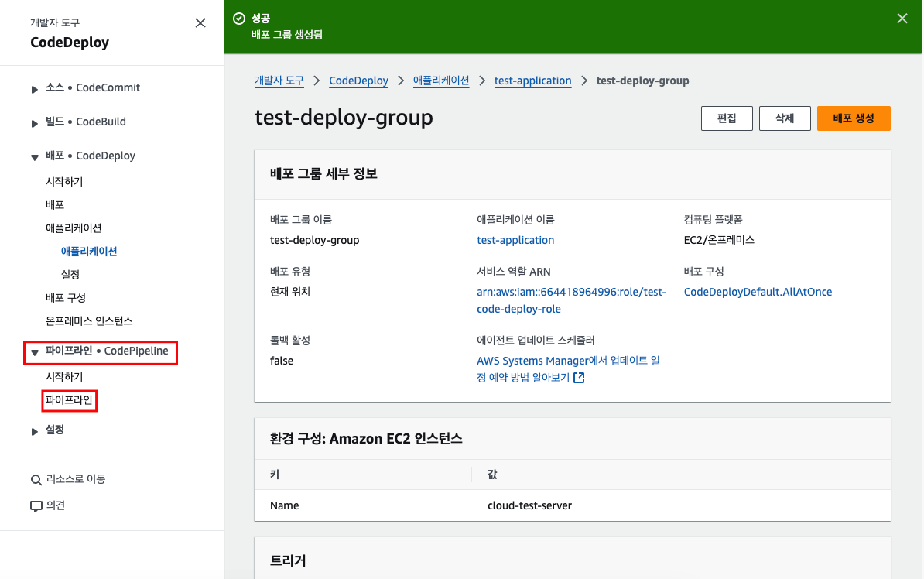Click the 편집 button
This screenshot has height=579, width=924.
(727, 118)
